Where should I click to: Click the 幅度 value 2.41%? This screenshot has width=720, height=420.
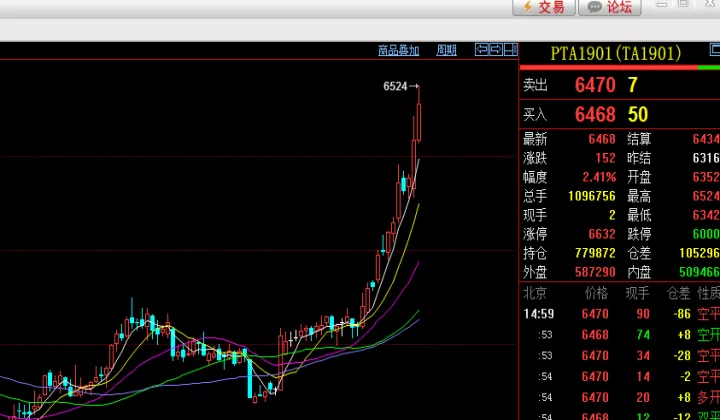click(599, 177)
